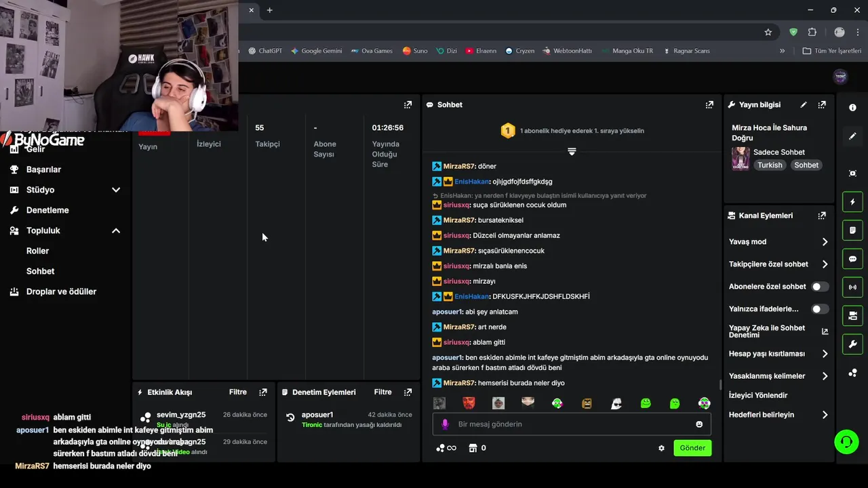This screenshot has width=868, height=488.
Task: Show more bookmarks with double chevron
Action: (x=782, y=51)
